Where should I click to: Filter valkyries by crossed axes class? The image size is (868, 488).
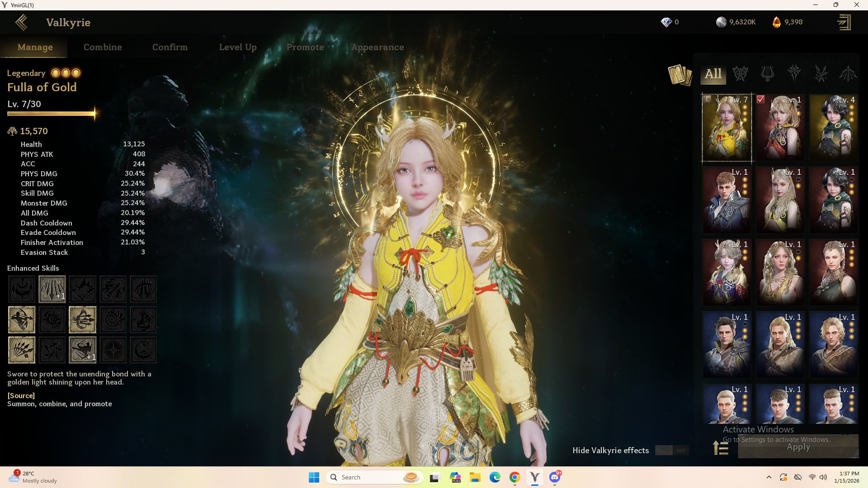pos(740,73)
